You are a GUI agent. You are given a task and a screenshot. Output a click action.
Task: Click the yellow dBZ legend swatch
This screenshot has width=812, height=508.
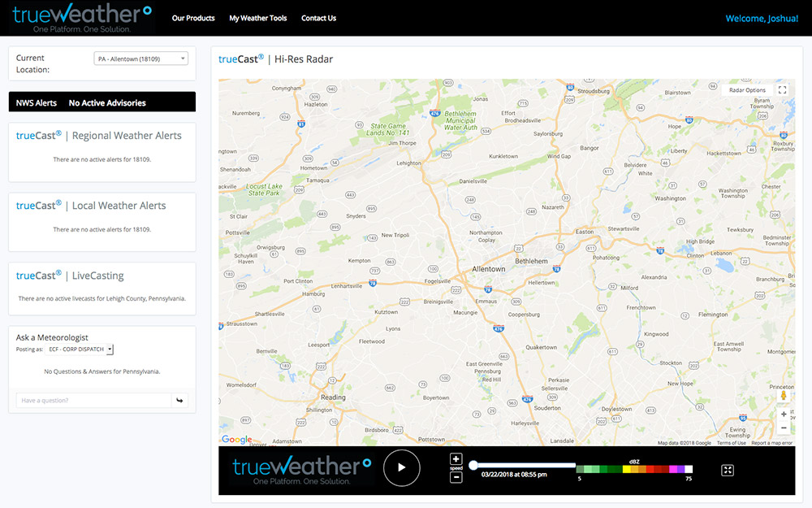626,469
